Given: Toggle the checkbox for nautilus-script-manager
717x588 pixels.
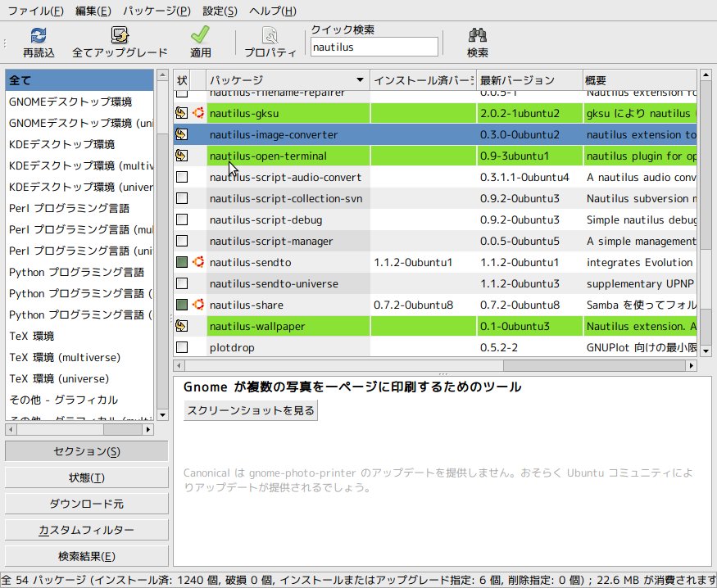Looking at the screenshot, I should click(182, 241).
